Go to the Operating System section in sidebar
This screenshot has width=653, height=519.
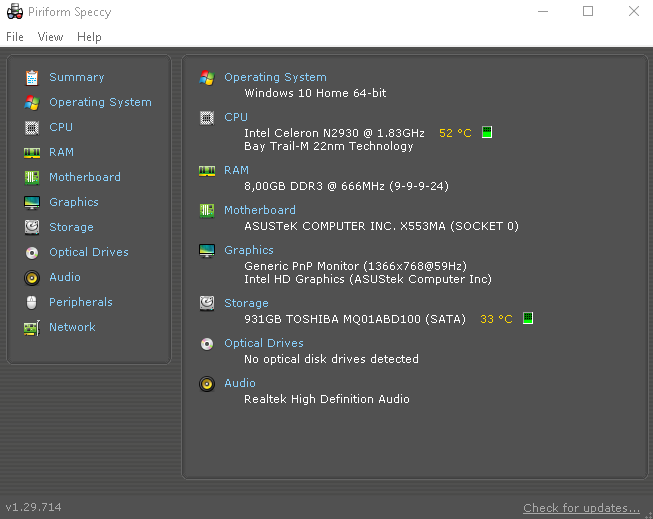[100, 102]
